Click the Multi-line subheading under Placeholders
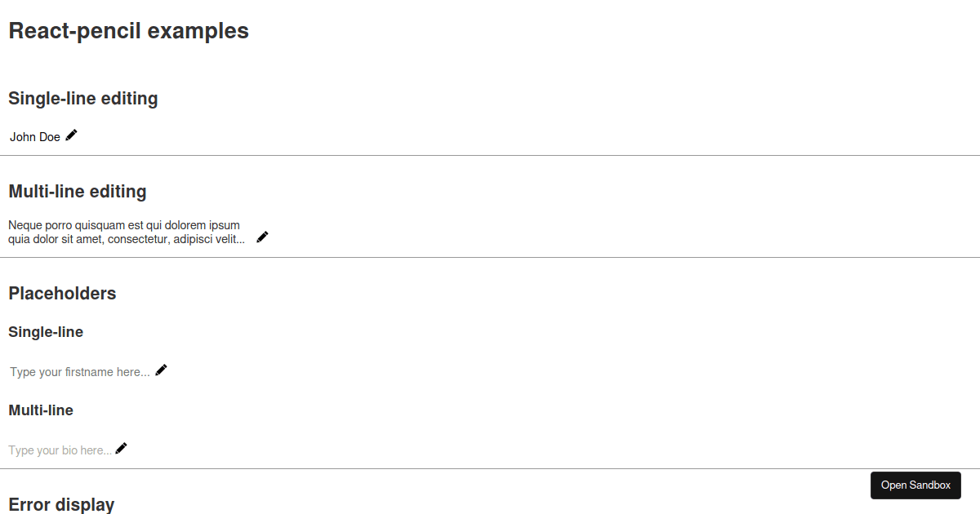Screen dimensions: 980x514 tap(41, 410)
